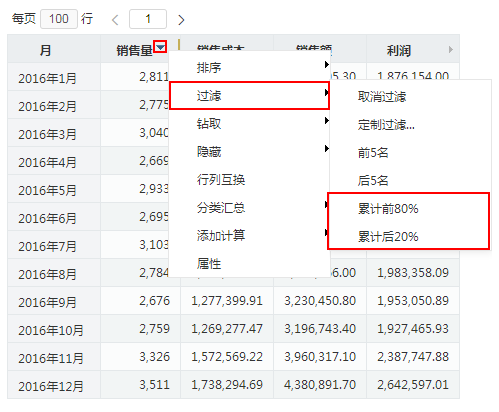Go to the next page arrow
The width and height of the screenshot is (499, 412).
(181, 20)
